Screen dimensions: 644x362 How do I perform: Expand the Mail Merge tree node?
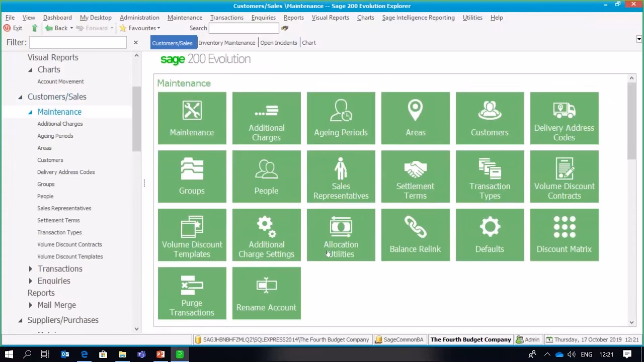click(31, 305)
